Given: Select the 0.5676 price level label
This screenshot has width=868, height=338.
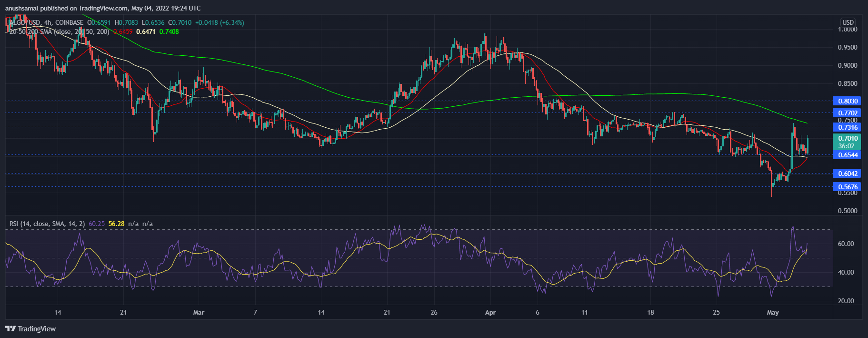Looking at the screenshot, I should (848, 187).
